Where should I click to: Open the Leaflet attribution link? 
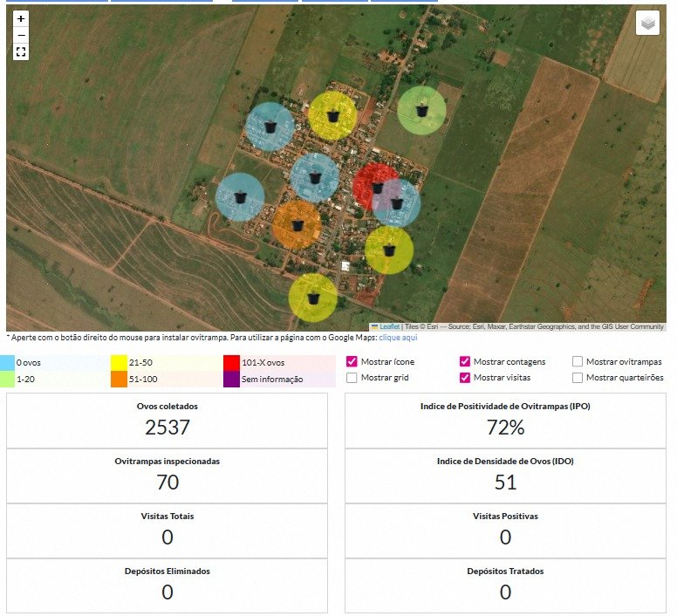(x=389, y=326)
